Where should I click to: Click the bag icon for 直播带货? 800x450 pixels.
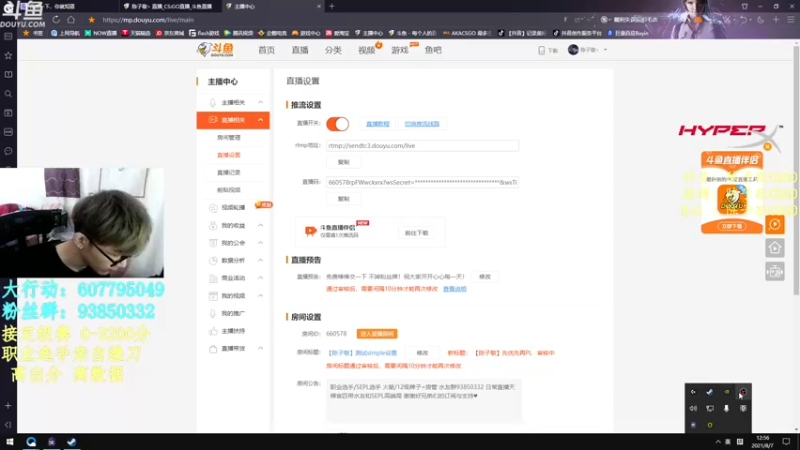[213, 349]
